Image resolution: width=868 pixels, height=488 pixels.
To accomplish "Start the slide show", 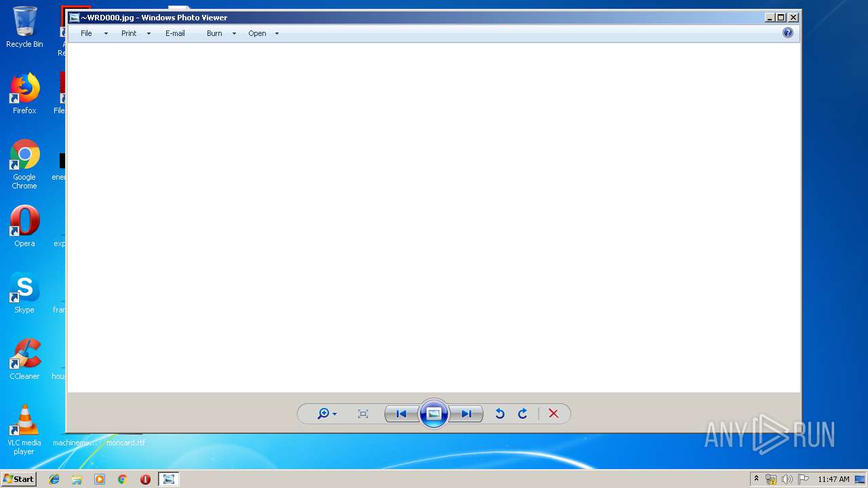I will pos(434,413).
